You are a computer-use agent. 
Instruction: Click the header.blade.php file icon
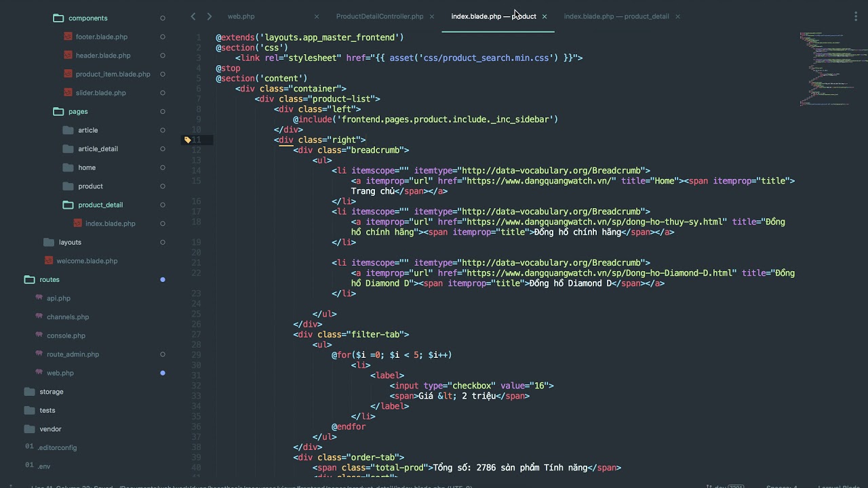click(x=68, y=56)
